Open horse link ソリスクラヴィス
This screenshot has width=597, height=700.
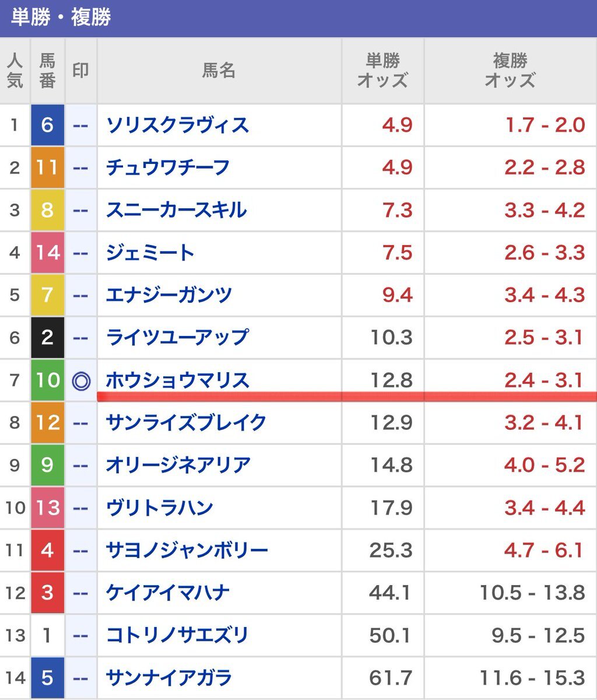[177, 125]
